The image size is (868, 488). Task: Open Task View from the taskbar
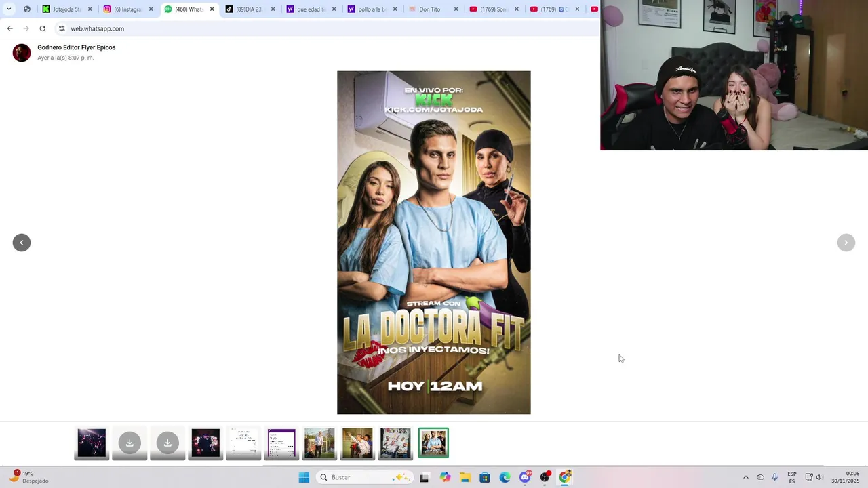coord(424,477)
